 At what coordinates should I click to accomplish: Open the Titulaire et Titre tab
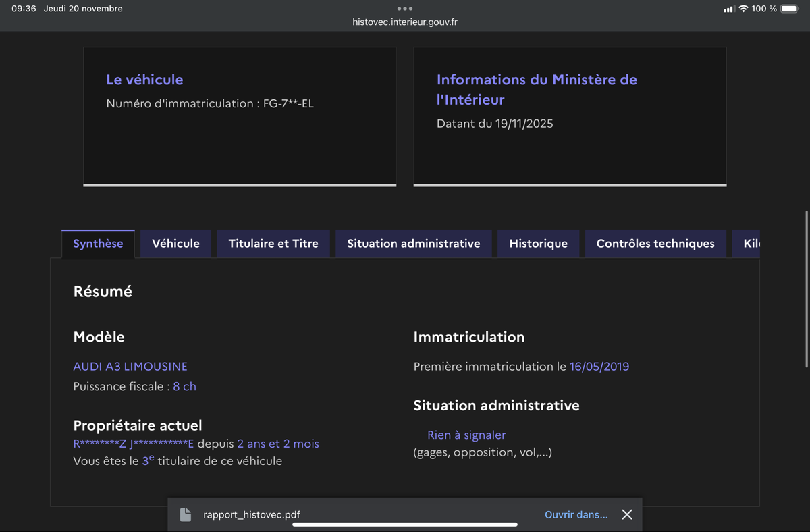click(x=273, y=244)
